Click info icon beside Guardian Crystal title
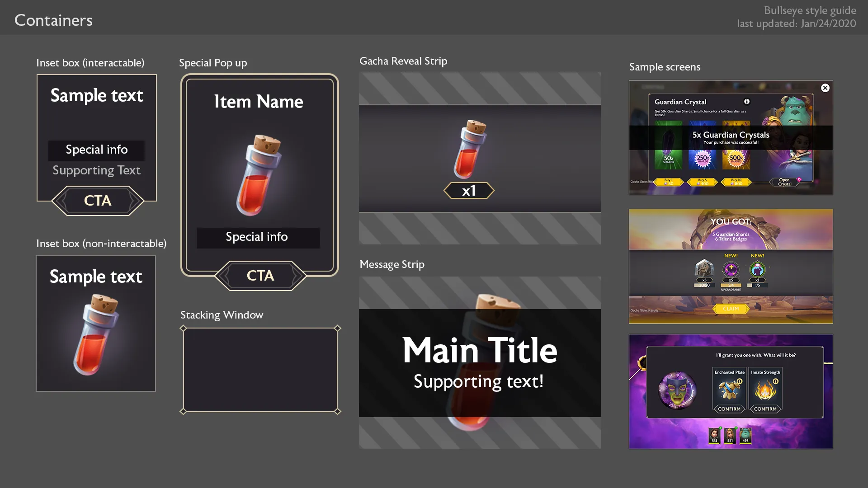This screenshot has width=868, height=488. click(747, 102)
